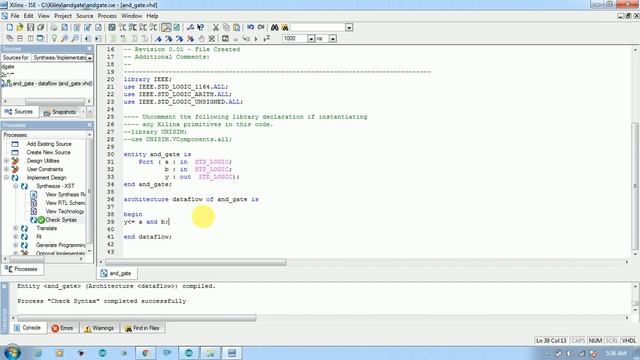Click the context help arrow icon

[x=200, y=27]
